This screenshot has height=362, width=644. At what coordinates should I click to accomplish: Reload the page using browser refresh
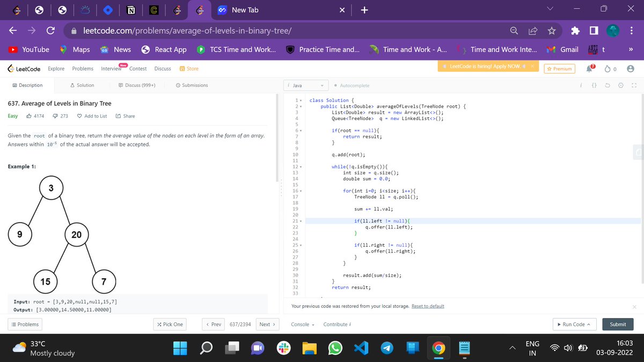click(x=50, y=31)
